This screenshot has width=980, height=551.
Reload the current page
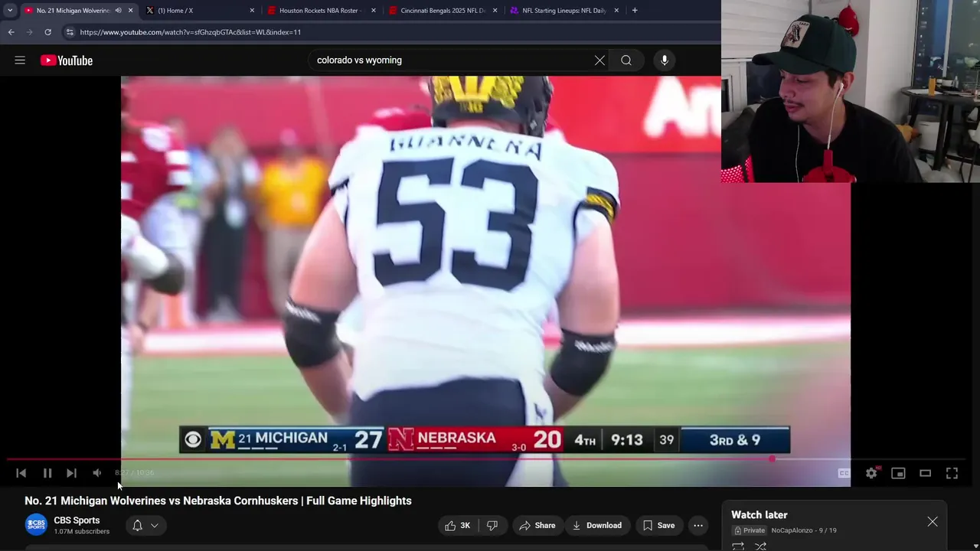tap(47, 32)
